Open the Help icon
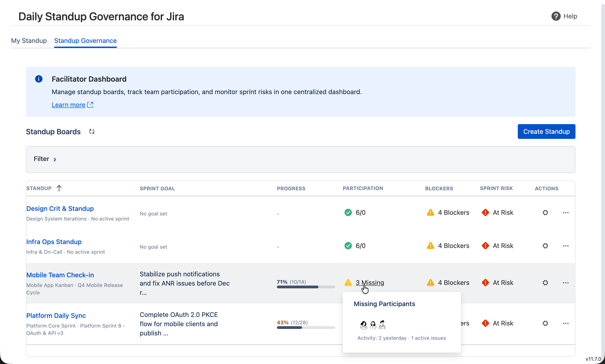 pyautogui.click(x=556, y=16)
